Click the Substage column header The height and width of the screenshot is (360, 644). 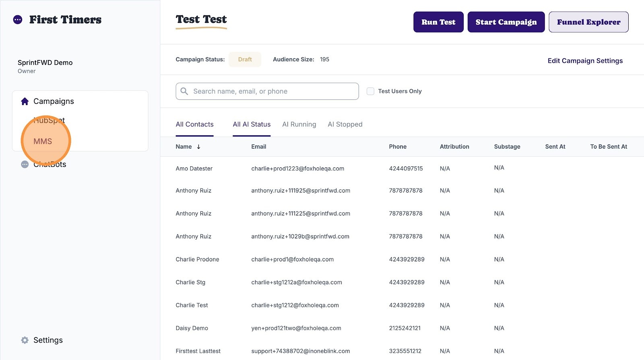tap(507, 147)
